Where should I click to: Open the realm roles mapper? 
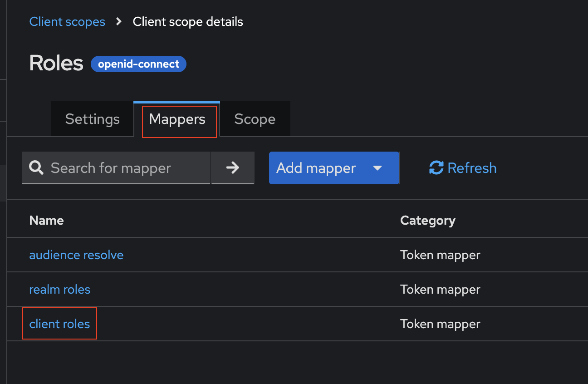pyautogui.click(x=59, y=290)
